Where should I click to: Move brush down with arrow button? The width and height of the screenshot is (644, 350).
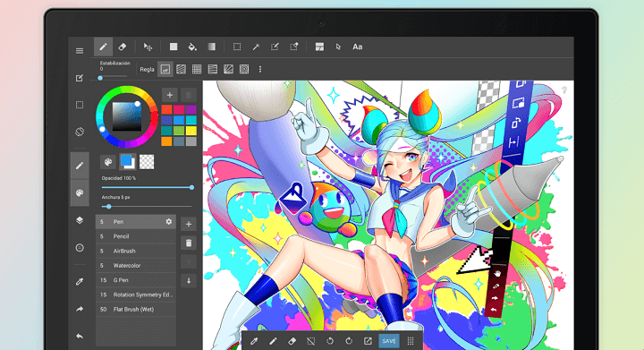189,281
